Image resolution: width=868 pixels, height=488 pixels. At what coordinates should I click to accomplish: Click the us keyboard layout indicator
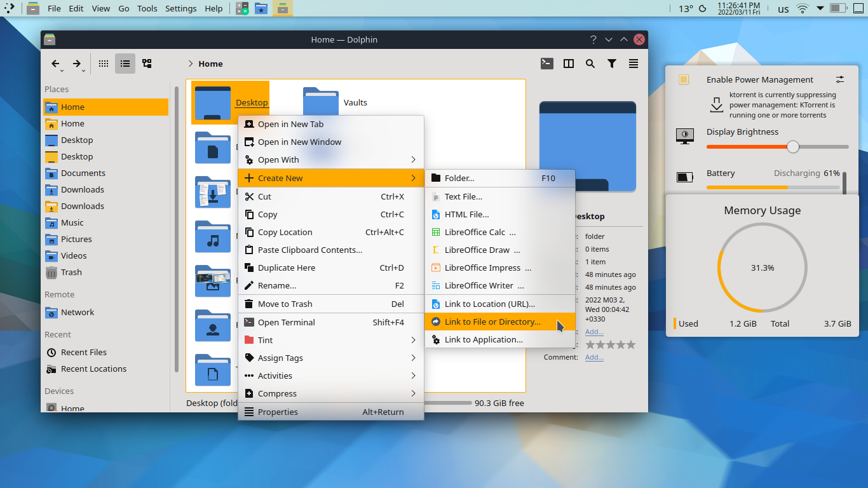point(783,8)
